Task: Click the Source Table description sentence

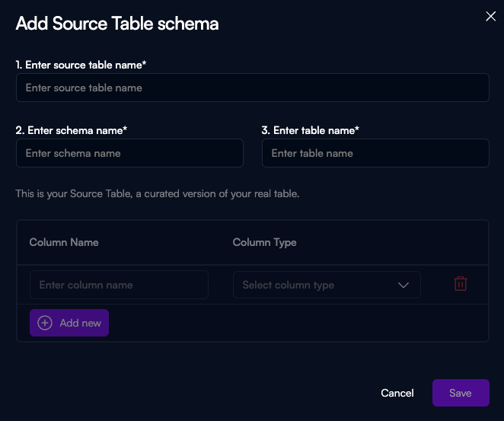Action: click(158, 194)
